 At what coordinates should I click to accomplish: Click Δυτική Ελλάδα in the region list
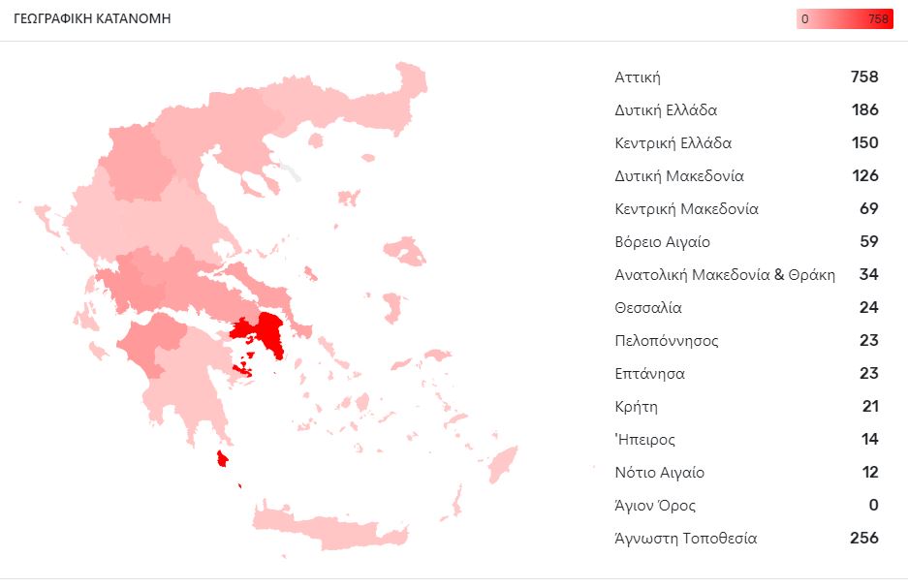666,110
